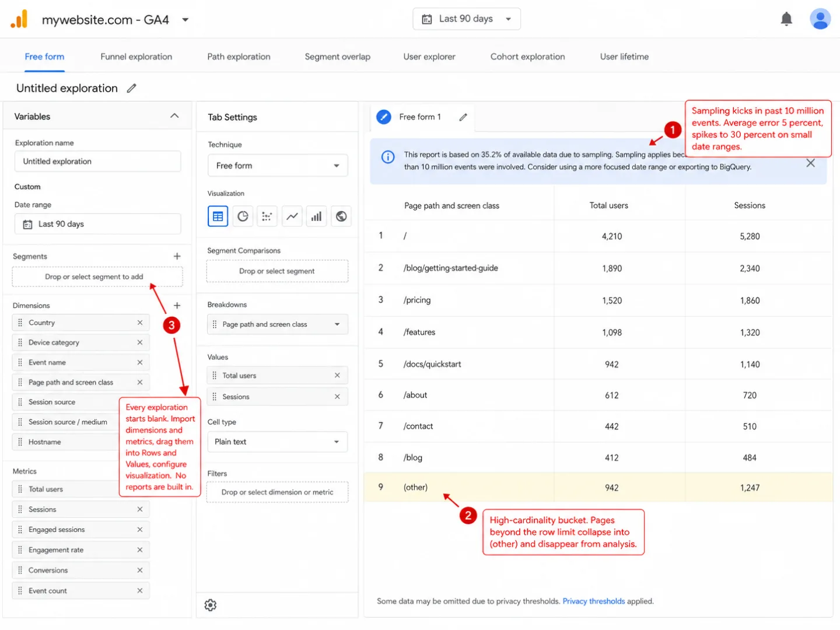Switch to the Free form tab
840x630 pixels.
tap(44, 57)
